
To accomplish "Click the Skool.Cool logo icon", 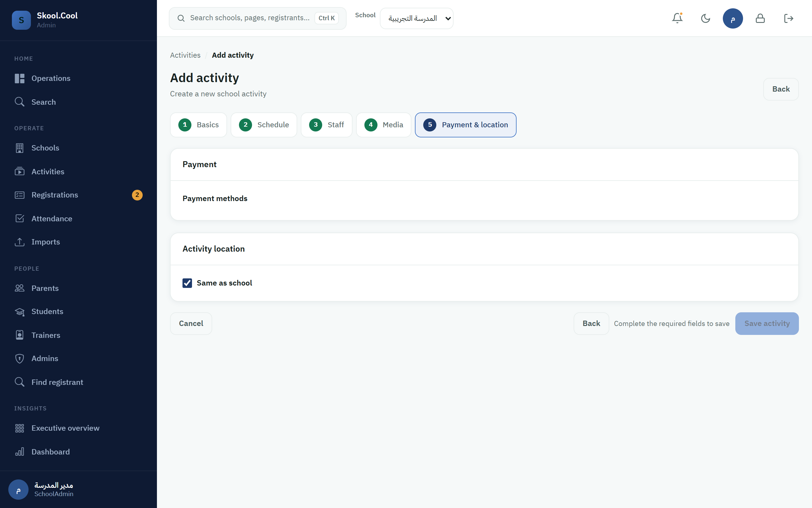I will (21, 20).
